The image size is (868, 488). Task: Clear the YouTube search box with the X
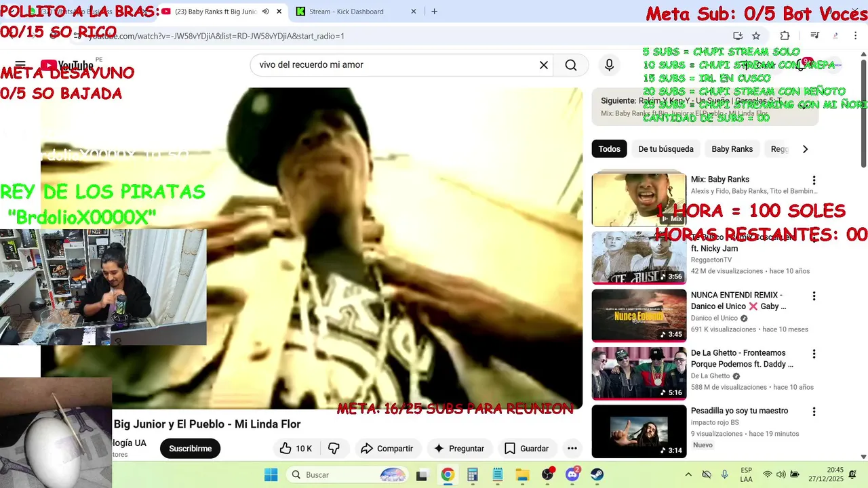pyautogui.click(x=543, y=65)
